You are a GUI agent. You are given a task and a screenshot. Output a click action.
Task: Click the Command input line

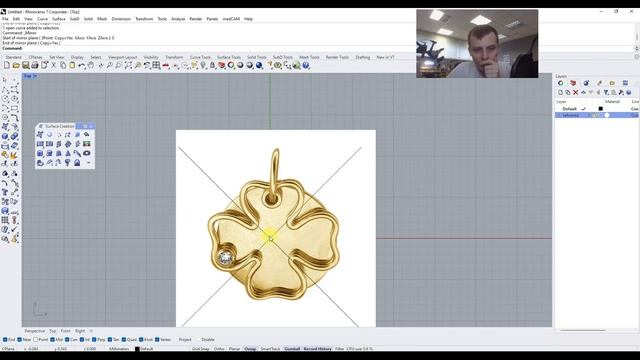(x=318, y=48)
